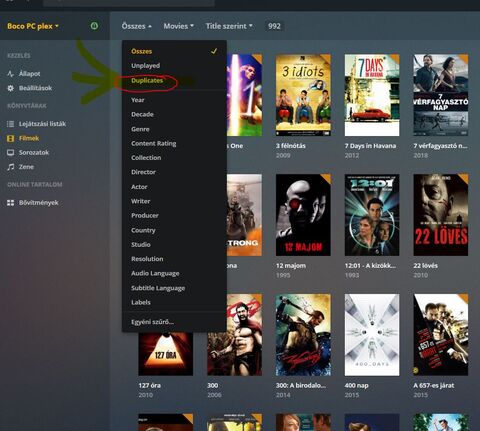Open the Movies type dropdown

coord(178,26)
